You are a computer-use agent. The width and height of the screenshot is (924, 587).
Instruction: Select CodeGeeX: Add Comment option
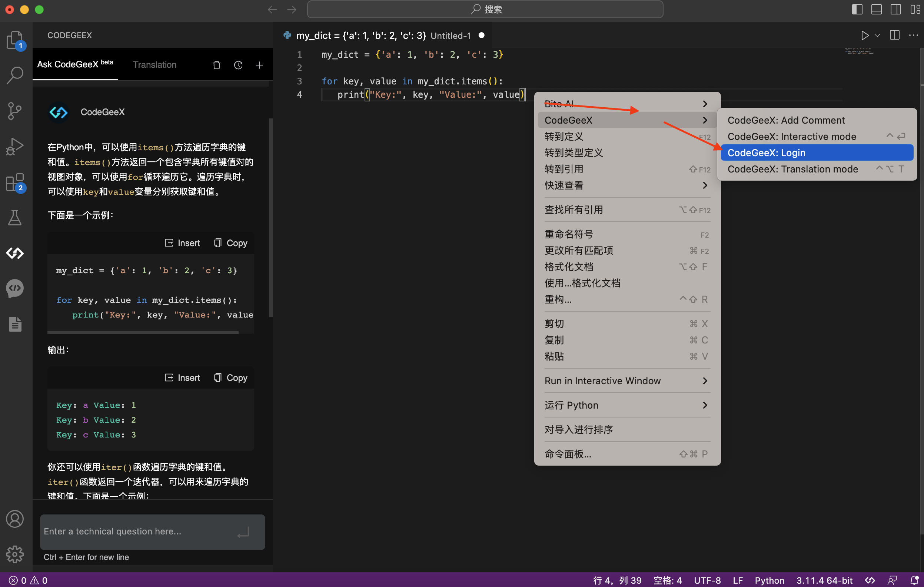click(x=786, y=120)
